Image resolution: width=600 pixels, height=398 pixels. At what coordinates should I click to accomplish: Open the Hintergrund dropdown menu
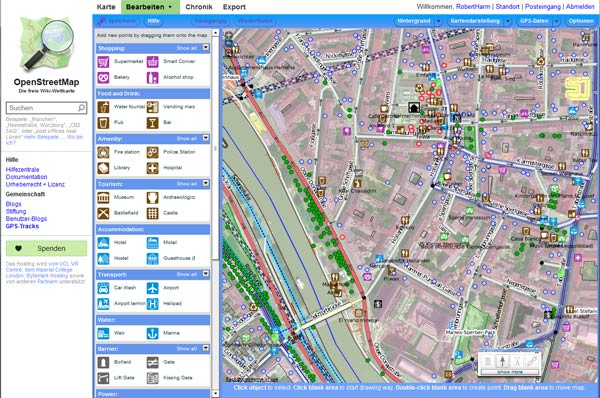point(418,21)
